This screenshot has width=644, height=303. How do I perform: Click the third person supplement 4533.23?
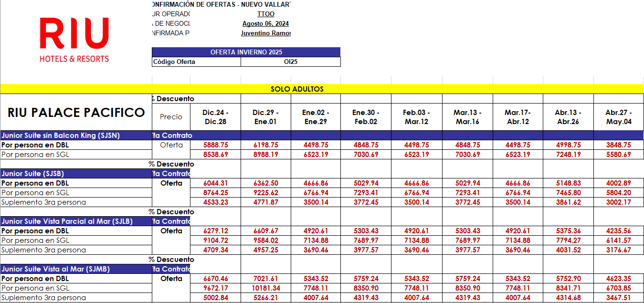tap(215, 202)
